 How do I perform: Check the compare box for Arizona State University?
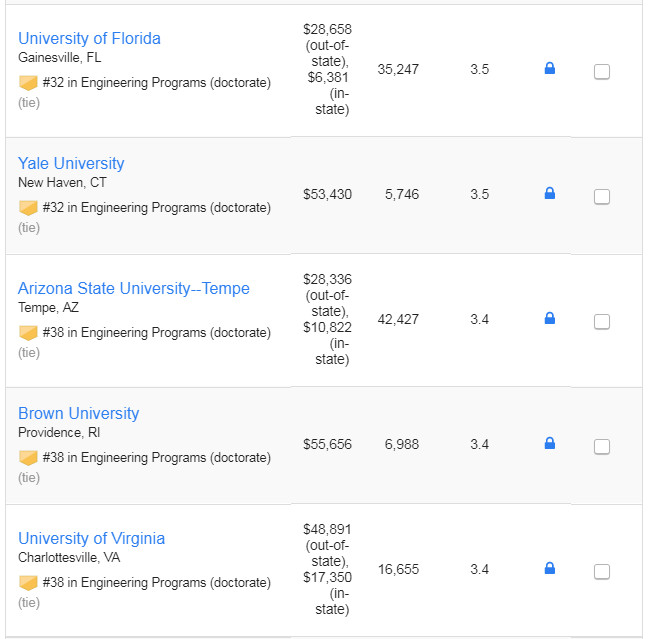point(601,322)
